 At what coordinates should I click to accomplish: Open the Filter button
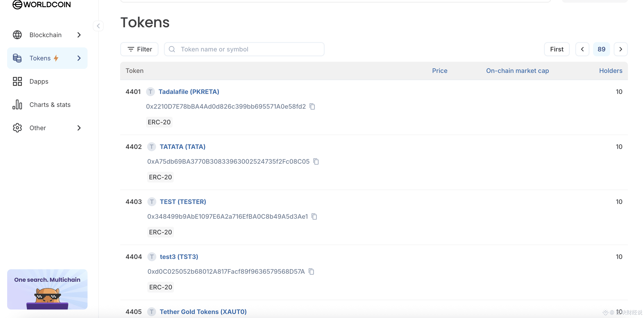click(140, 49)
